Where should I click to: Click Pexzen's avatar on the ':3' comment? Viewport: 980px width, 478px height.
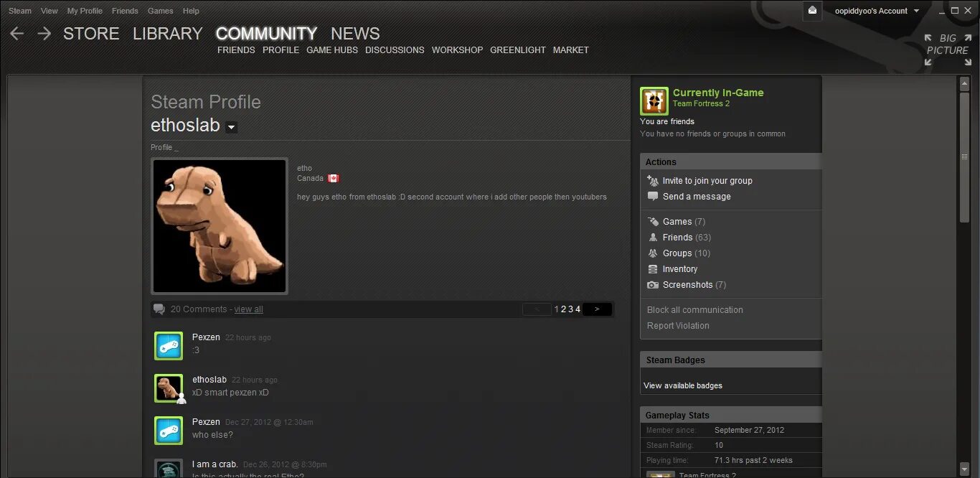coord(169,346)
